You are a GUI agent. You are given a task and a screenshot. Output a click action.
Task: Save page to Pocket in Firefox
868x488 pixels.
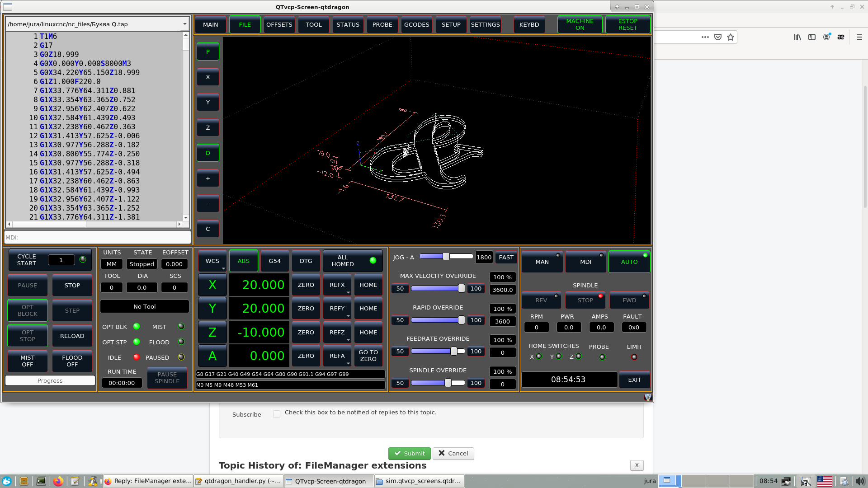718,37
